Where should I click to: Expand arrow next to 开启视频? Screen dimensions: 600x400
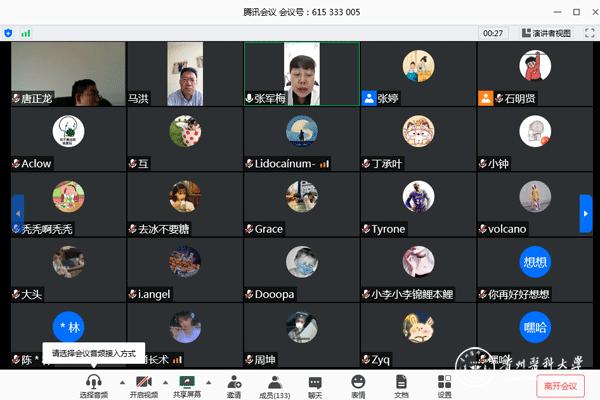click(165, 382)
